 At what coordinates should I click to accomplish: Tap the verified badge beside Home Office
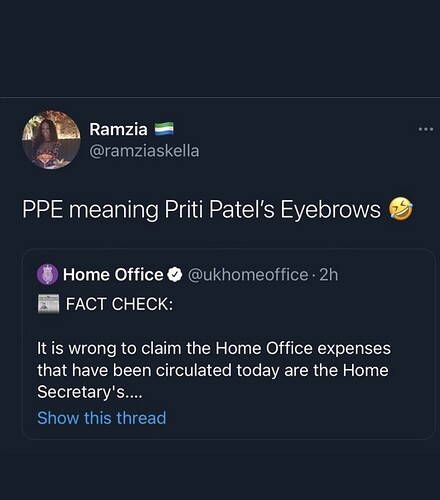coord(175,275)
